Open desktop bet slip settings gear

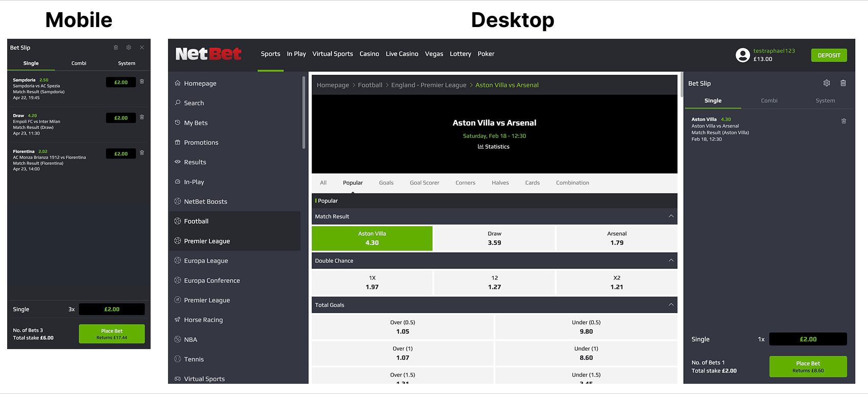tap(827, 83)
